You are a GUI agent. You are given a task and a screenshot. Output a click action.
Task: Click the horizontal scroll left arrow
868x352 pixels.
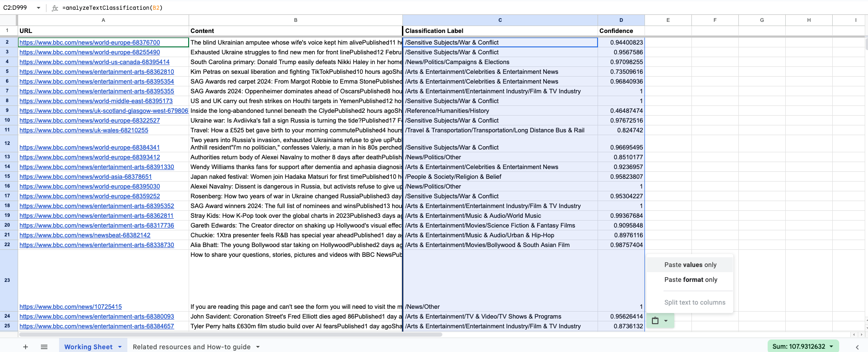(854, 334)
